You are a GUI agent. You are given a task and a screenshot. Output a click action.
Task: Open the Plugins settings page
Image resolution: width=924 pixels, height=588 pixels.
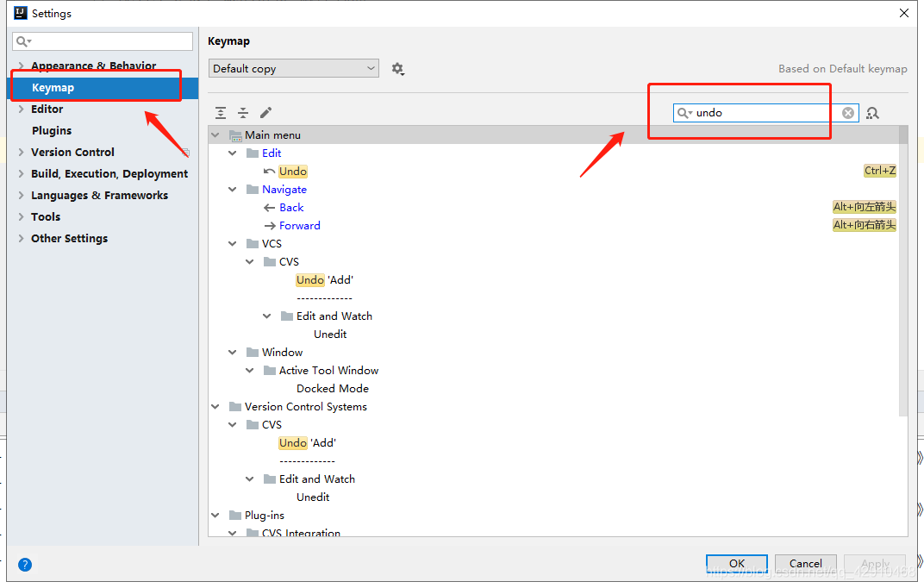tap(52, 131)
